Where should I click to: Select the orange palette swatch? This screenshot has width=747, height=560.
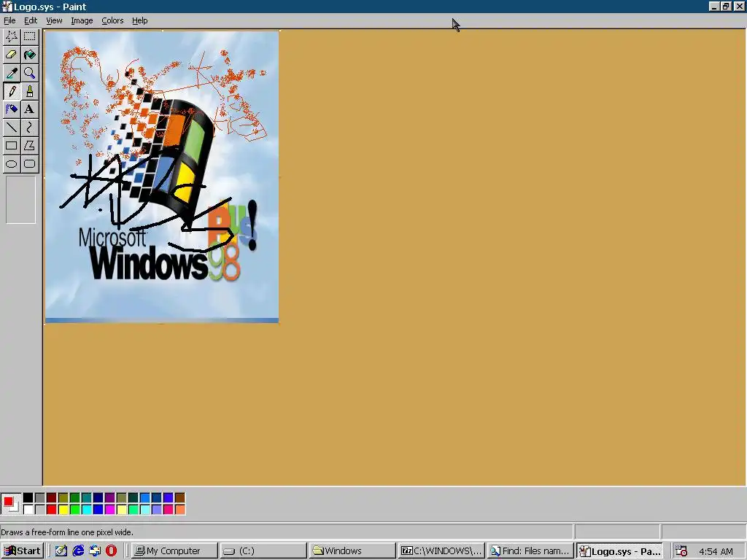[x=180, y=510]
